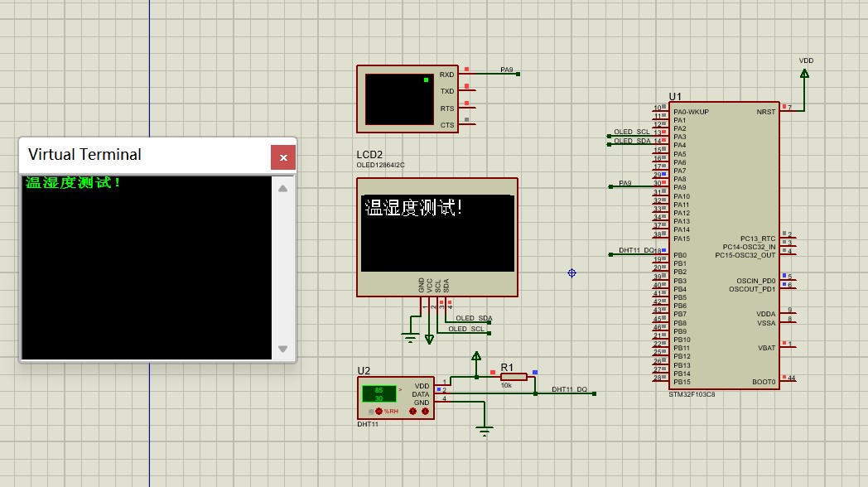Select the OLED_SCL label at the MCU
Screen dimensions: 868x487
631,132
